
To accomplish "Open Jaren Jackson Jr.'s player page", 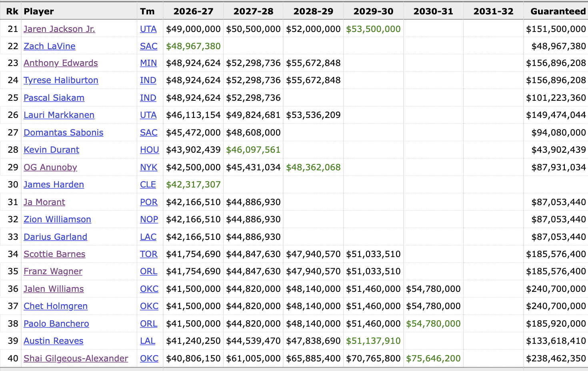I will point(59,29).
